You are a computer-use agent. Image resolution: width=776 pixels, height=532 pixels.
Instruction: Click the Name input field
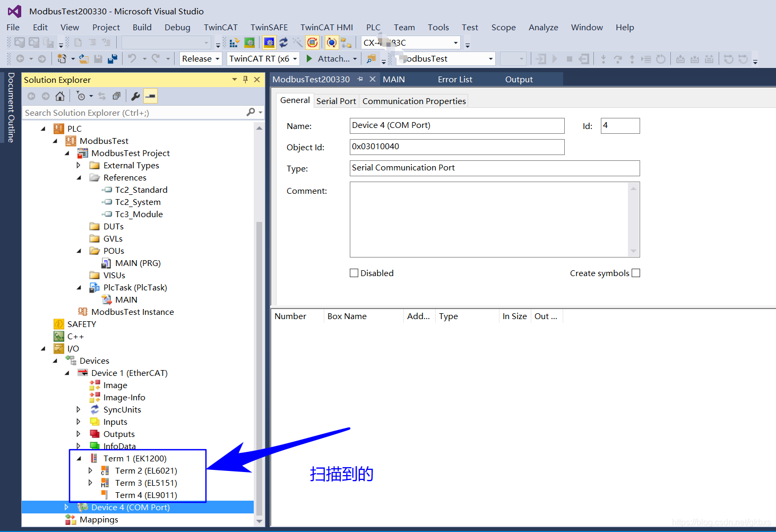coord(457,125)
